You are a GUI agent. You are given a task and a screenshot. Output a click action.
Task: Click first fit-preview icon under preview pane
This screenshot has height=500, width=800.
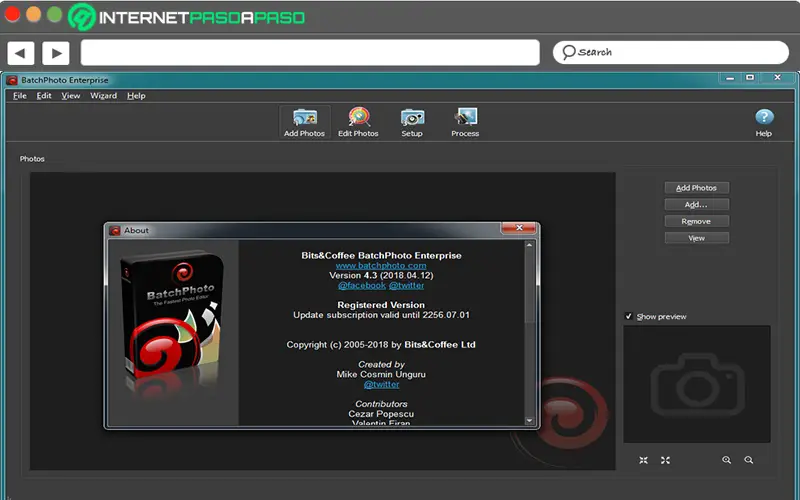click(643, 460)
